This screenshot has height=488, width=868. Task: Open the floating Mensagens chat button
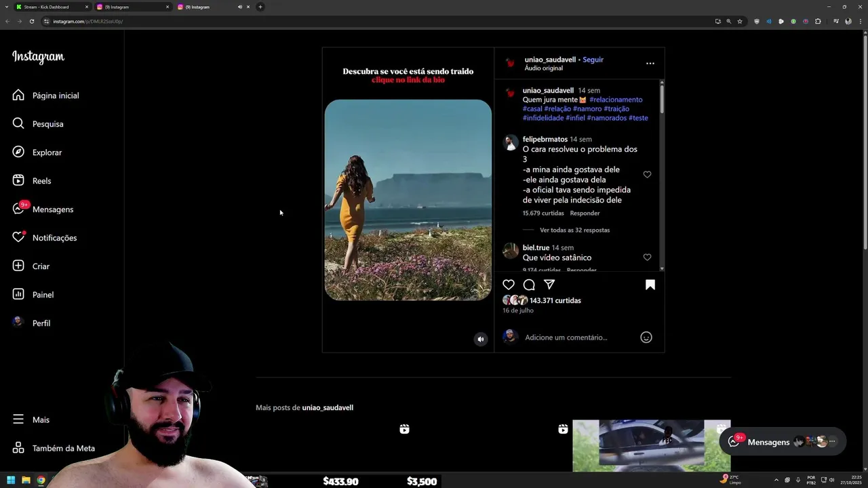click(x=783, y=442)
